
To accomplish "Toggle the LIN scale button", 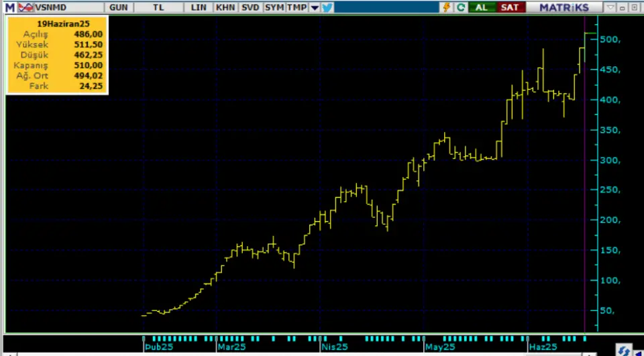I will (199, 7).
